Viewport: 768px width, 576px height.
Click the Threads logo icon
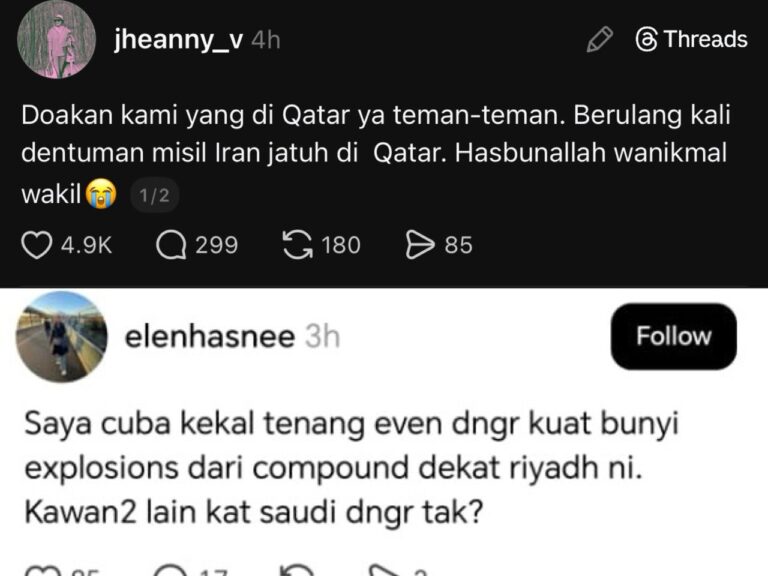tap(647, 40)
